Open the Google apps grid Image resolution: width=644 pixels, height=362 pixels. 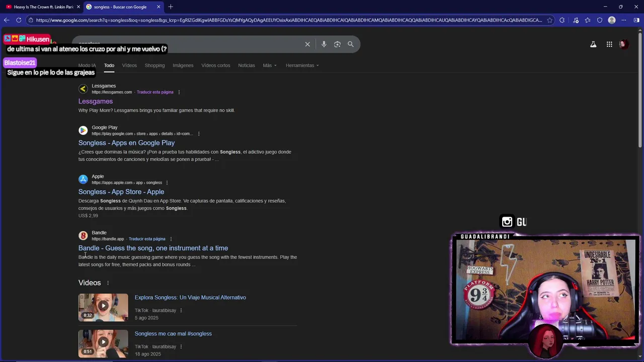[609, 44]
